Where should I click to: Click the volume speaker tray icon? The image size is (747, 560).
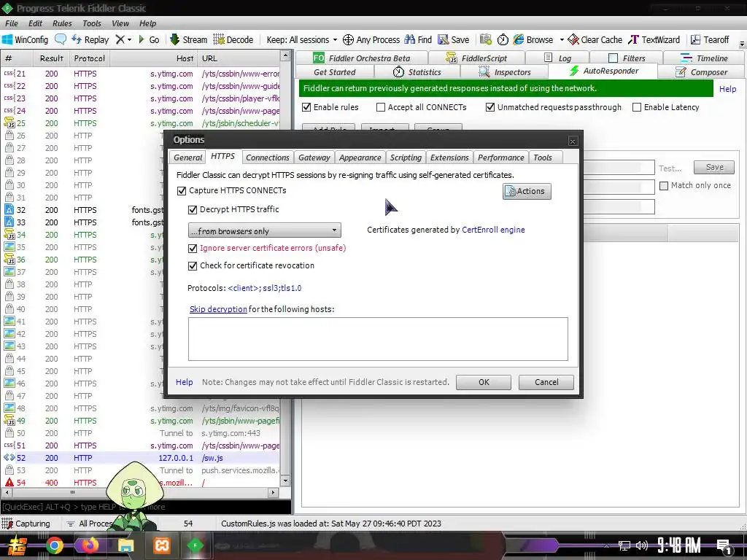642,545
